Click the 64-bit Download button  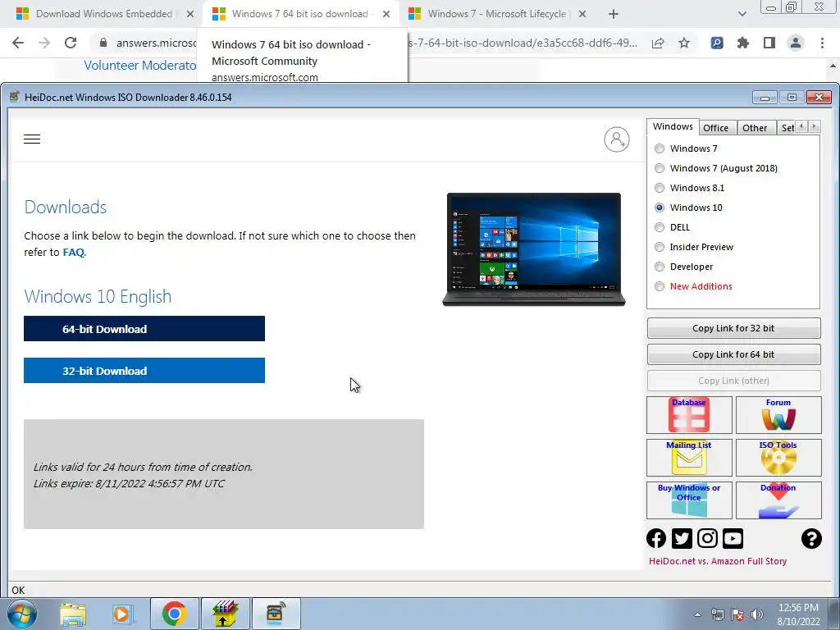144,329
